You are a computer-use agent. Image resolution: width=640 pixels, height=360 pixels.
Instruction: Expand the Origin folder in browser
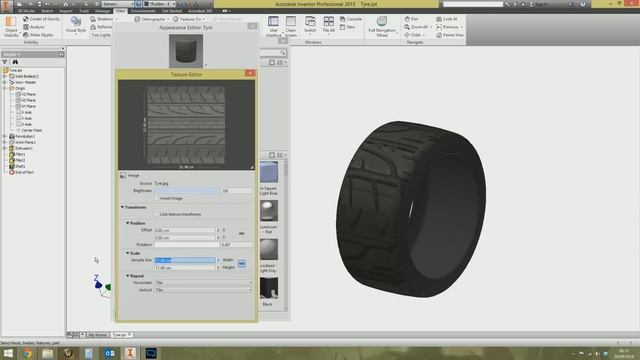pyautogui.click(x=5, y=88)
